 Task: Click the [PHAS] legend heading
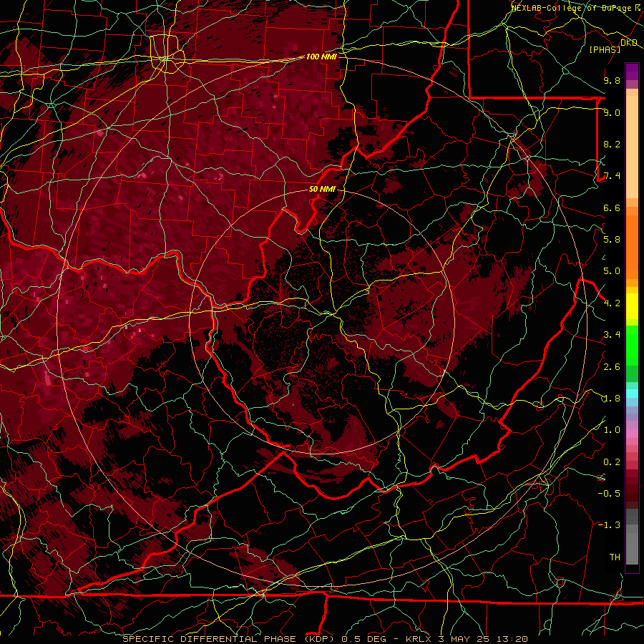605,50
